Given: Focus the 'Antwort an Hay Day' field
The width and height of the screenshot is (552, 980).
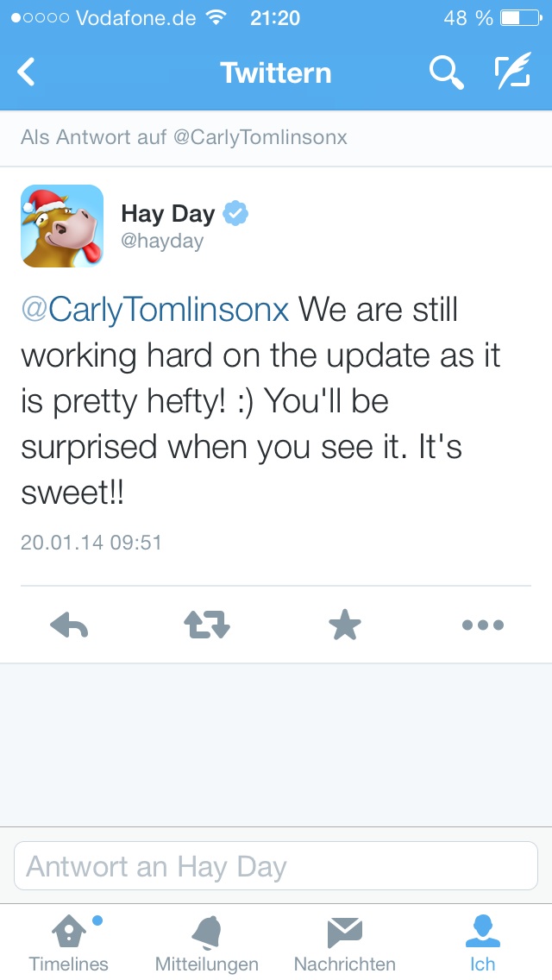Looking at the screenshot, I should [276, 866].
